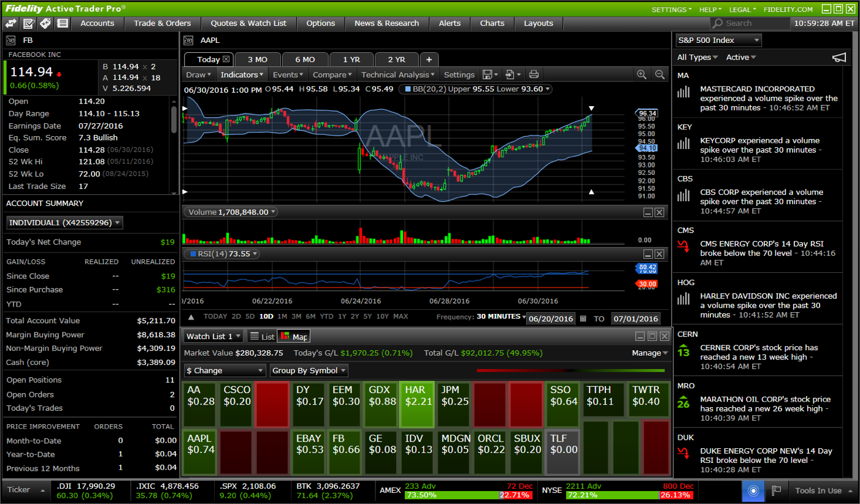
Task: Click the MARATHON OIL 26 week high icon
Action: click(683, 402)
